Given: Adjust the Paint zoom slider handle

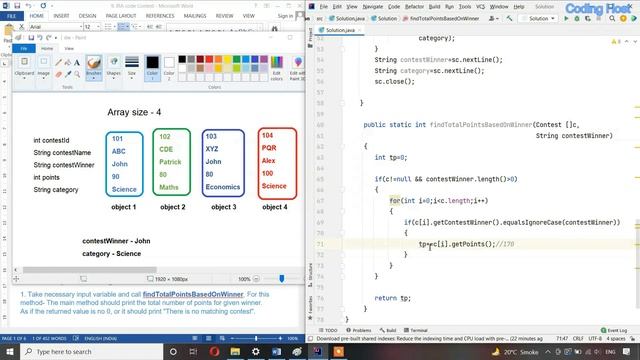Looking at the screenshot, I should coord(282,279).
